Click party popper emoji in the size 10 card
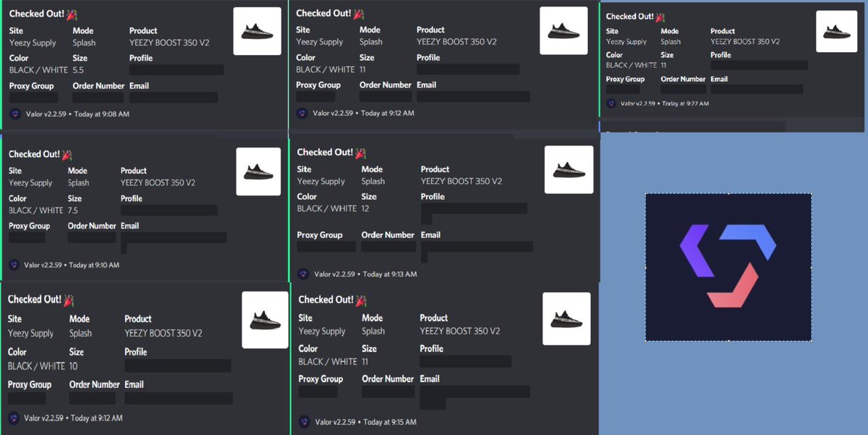The width and height of the screenshot is (868, 435). point(69,300)
